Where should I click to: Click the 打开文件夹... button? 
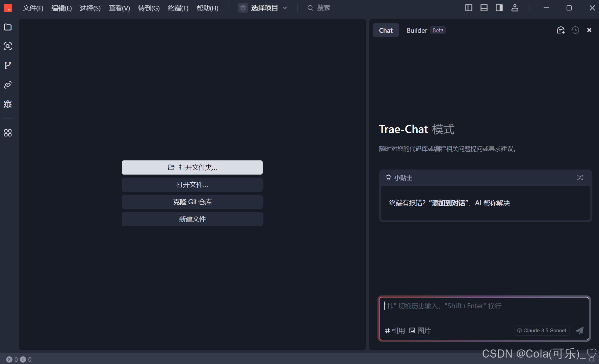coord(192,167)
